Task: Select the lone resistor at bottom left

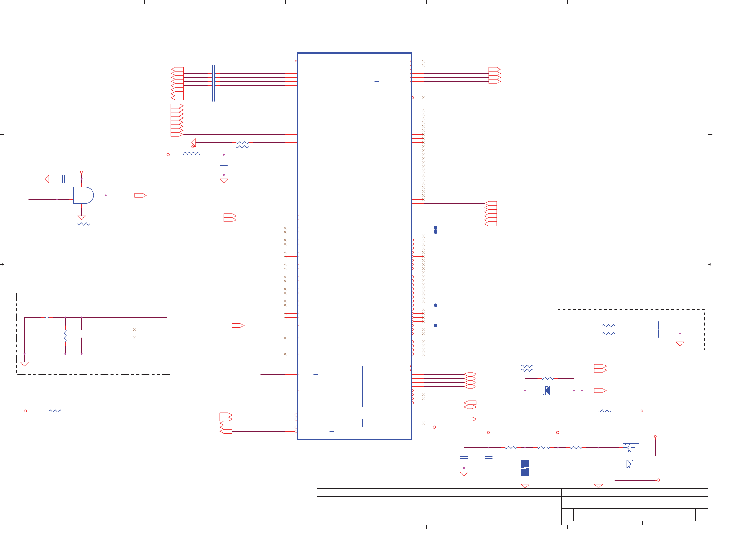Action: coord(55,411)
